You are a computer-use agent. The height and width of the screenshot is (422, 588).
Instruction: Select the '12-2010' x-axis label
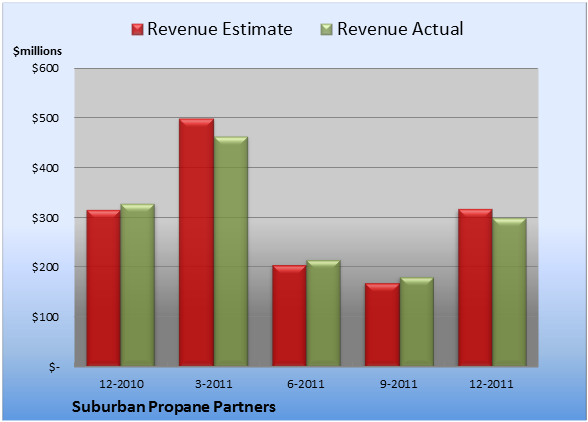[121, 384]
